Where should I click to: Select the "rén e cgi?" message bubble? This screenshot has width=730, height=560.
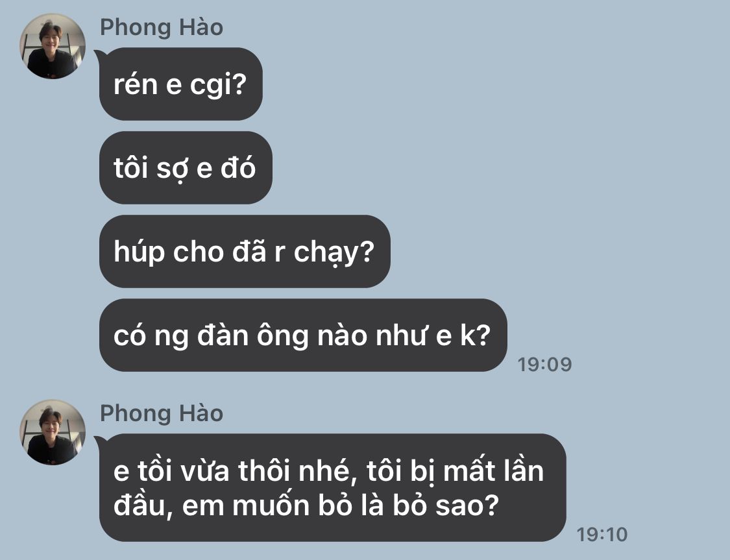pyautogui.click(x=180, y=84)
